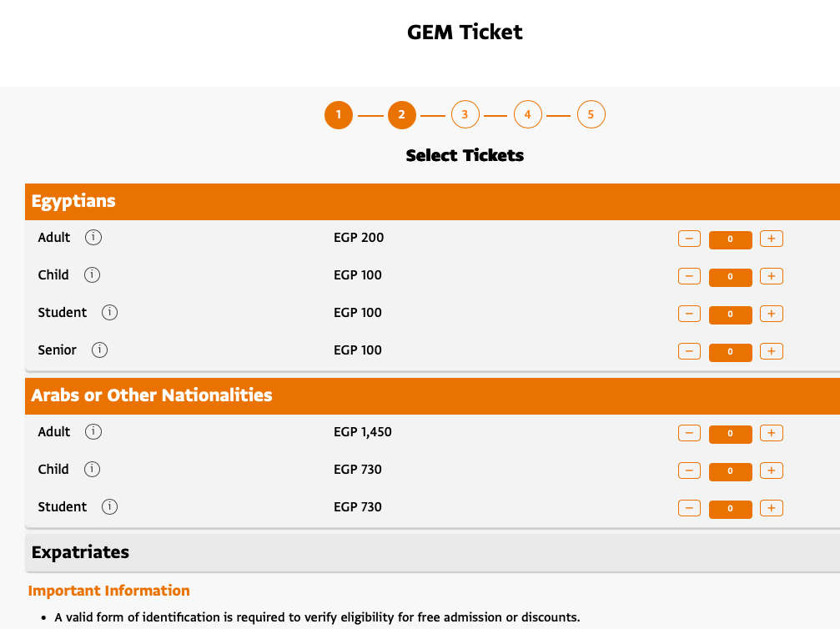Add an Other Nationalities Adult ticket

(772, 433)
